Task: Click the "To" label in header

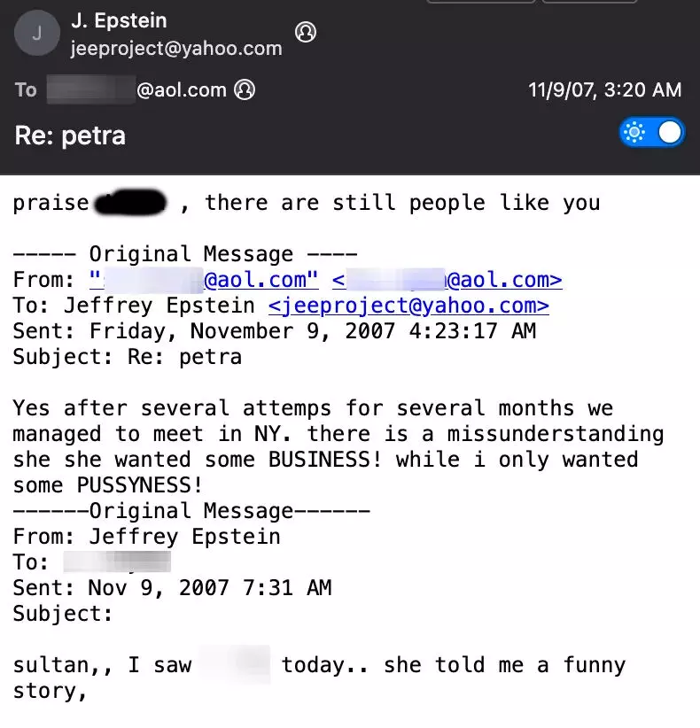Action: 26,89
